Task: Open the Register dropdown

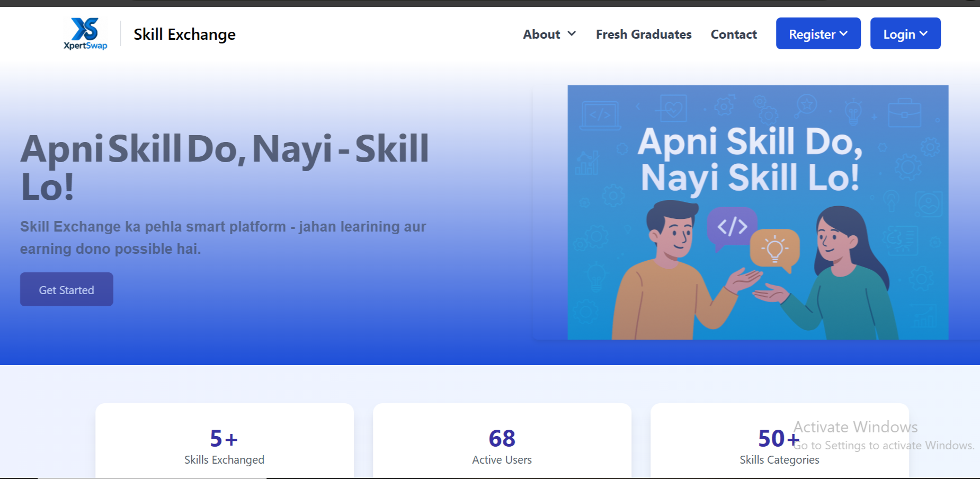Action: [818, 34]
